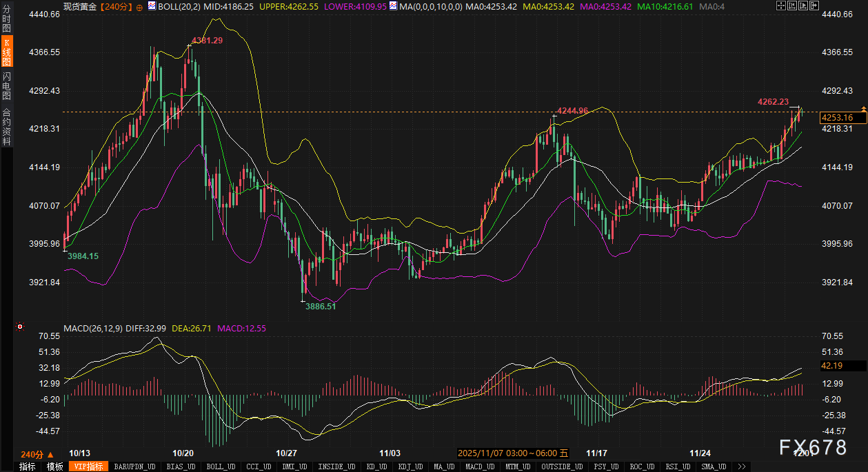Select K线图 view in the sidebar
This screenshot has width=868, height=472.
coord(6,52)
